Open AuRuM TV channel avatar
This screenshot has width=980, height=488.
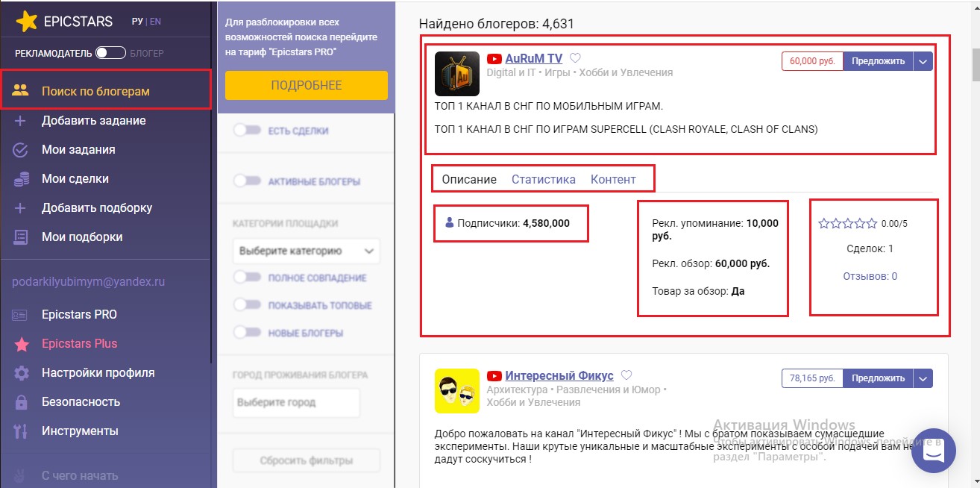(457, 73)
